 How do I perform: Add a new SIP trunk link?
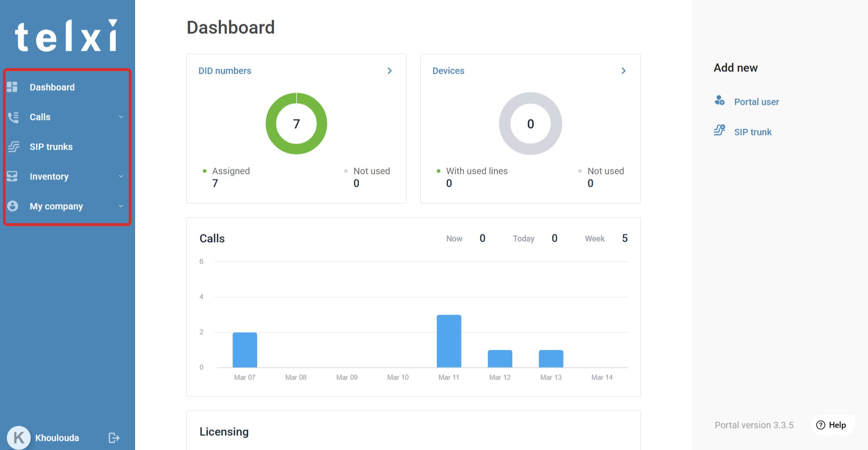coord(753,132)
